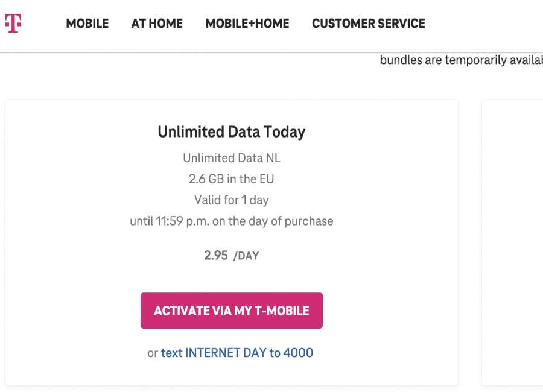
Task: Click the 2.95 price amount
Action: [216, 256]
